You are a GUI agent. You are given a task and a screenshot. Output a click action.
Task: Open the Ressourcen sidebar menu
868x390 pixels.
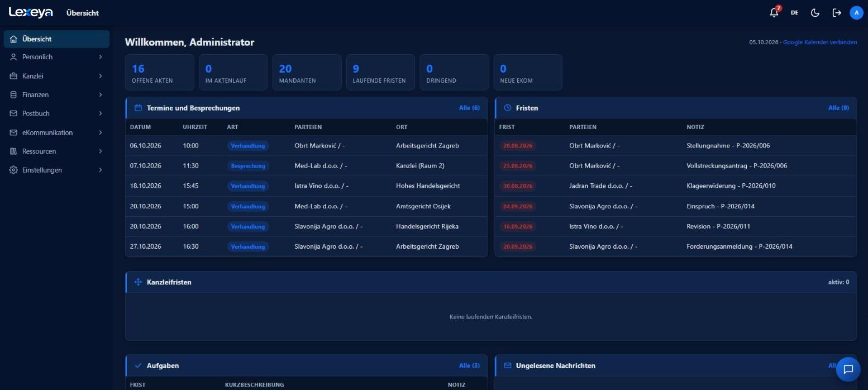[56, 151]
